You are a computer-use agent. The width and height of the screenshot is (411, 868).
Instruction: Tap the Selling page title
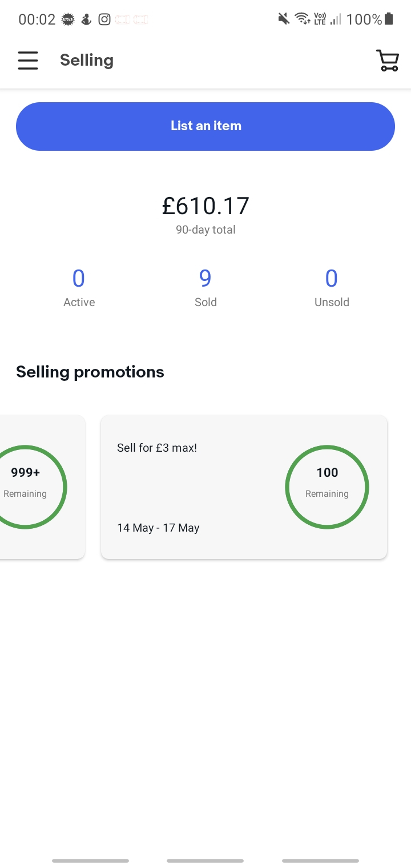click(87, 60)
